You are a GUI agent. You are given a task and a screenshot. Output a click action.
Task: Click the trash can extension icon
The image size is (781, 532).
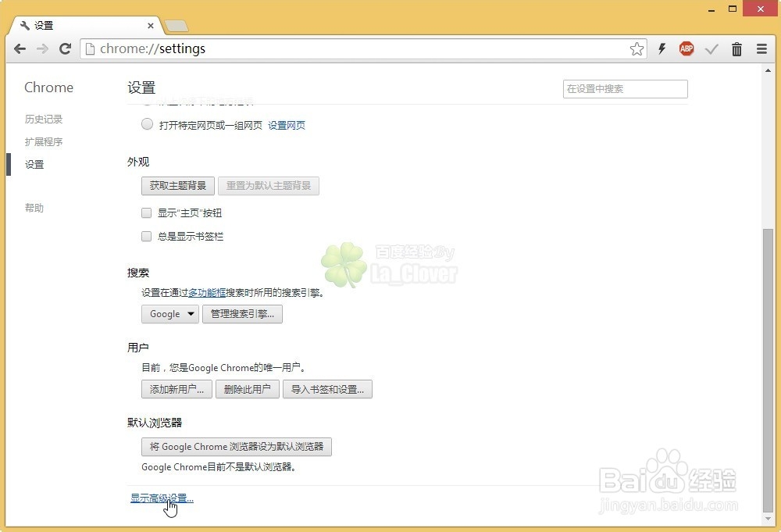coord(736,48)
